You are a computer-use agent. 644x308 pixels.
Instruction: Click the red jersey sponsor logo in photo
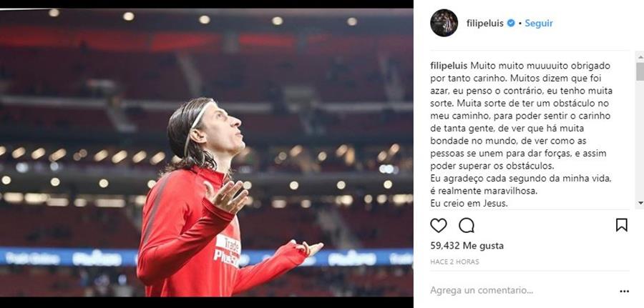point(227,251)
